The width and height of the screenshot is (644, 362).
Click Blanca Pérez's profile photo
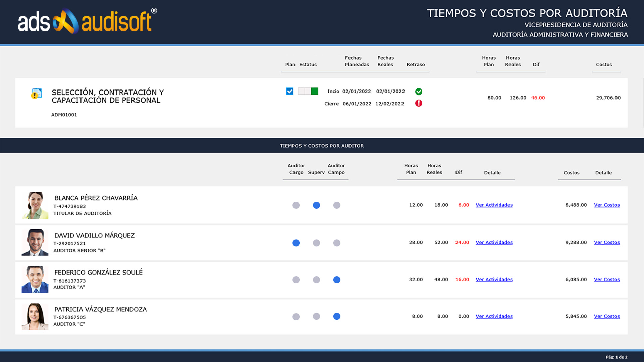[35, 205]
